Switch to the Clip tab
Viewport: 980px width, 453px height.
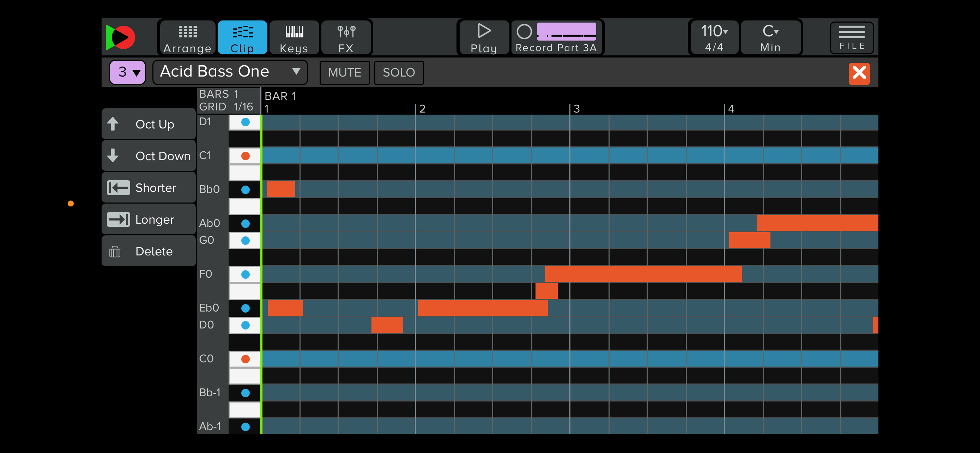[242, 38]
